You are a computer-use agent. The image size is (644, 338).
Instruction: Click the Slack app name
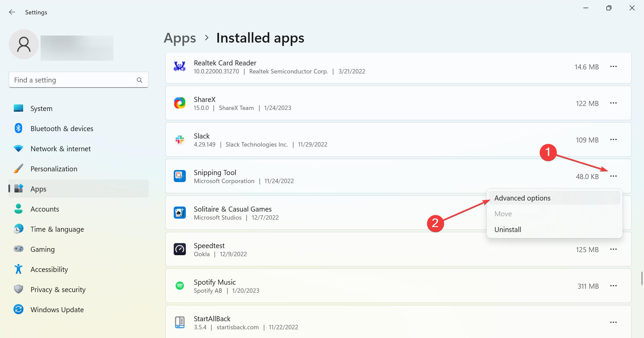(x=202, y=136)
